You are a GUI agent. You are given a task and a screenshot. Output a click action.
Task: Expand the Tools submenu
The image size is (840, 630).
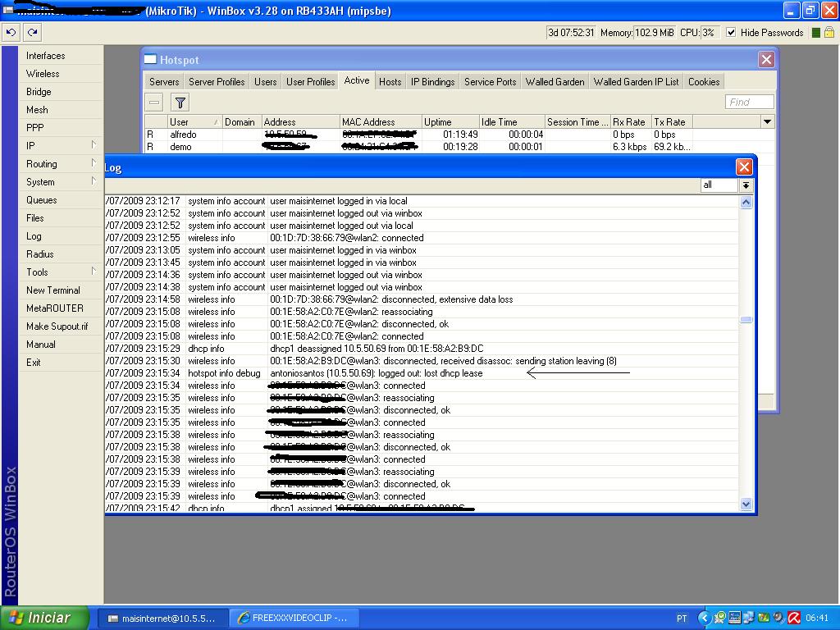61,272
